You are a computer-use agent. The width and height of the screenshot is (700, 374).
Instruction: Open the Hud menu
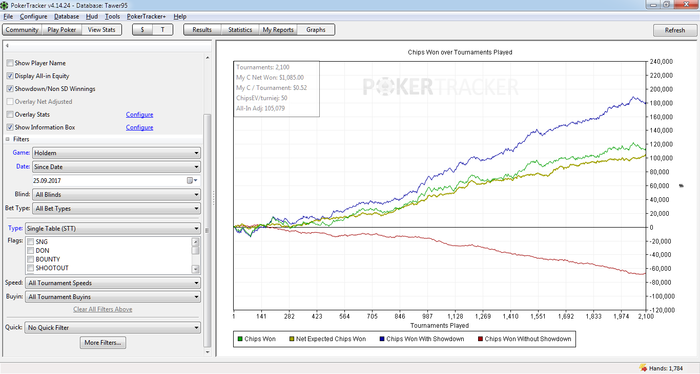92,17
